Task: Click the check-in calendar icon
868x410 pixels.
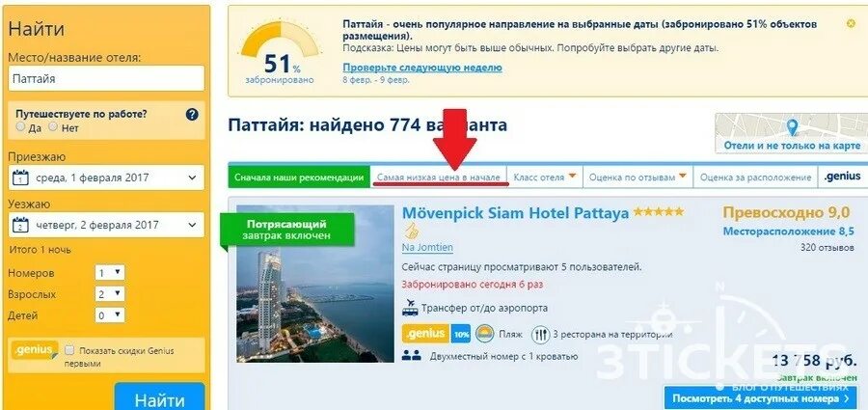Action: click(x=20, y=178)
